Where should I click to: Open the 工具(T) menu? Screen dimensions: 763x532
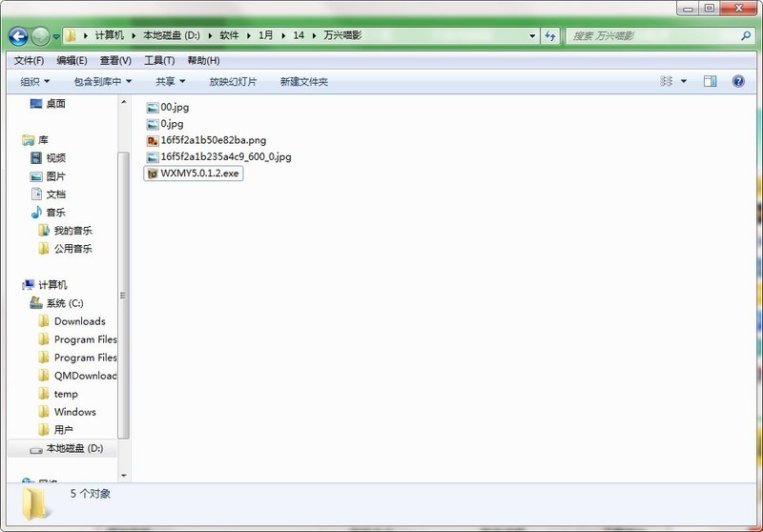tap(159, 60)
